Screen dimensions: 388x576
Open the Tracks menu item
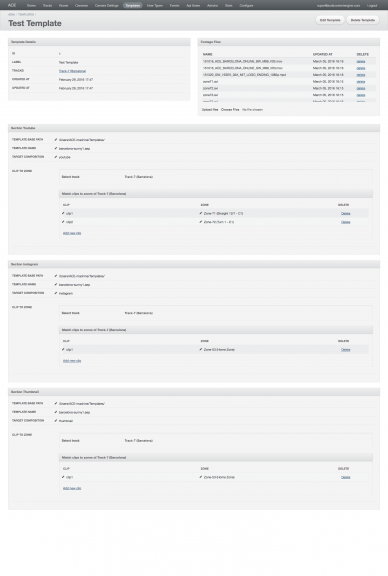point(47,6)
